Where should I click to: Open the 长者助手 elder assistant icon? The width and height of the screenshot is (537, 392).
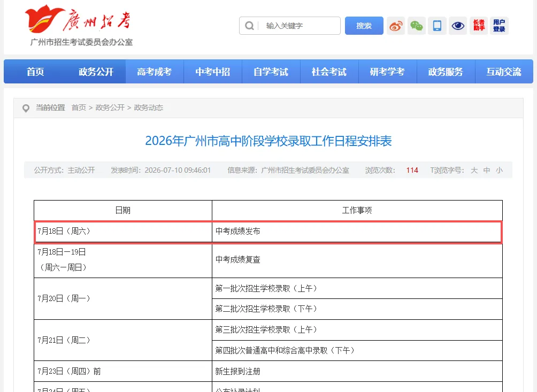coord(479,26)
